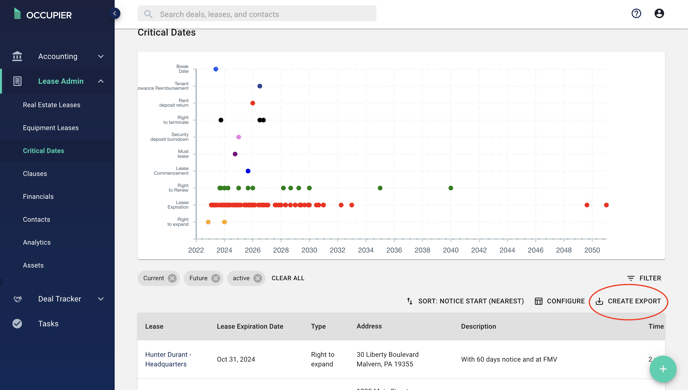Click the Oct 31, 2024 date cell
The width and height of the screenshot is (688, 390).
click(236, 359)
